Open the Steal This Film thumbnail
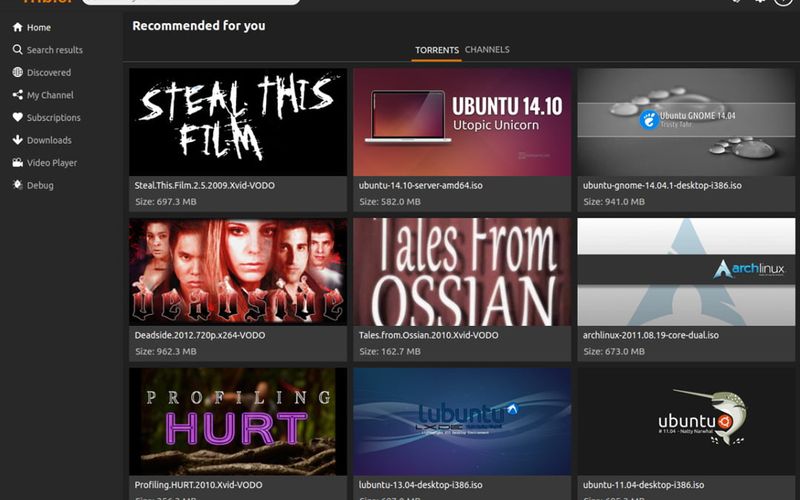The width and height of the screenshot is (800, 500). pos(238,122)
